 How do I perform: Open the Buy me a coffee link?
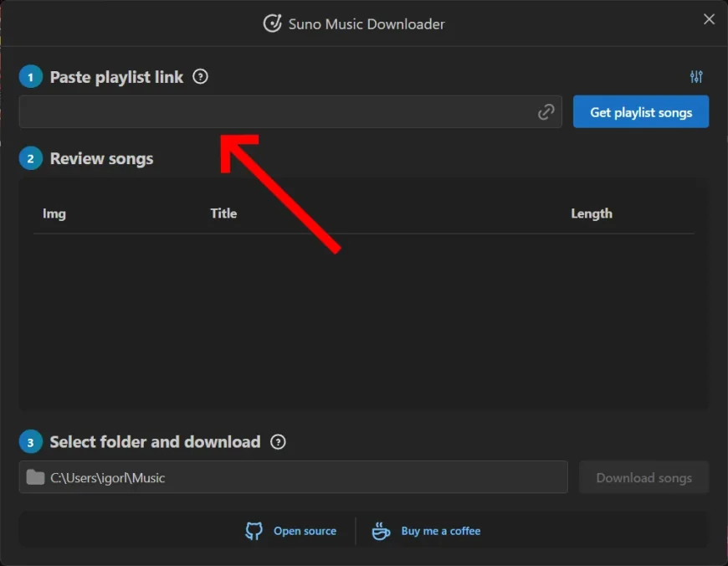tap(441, 531)
